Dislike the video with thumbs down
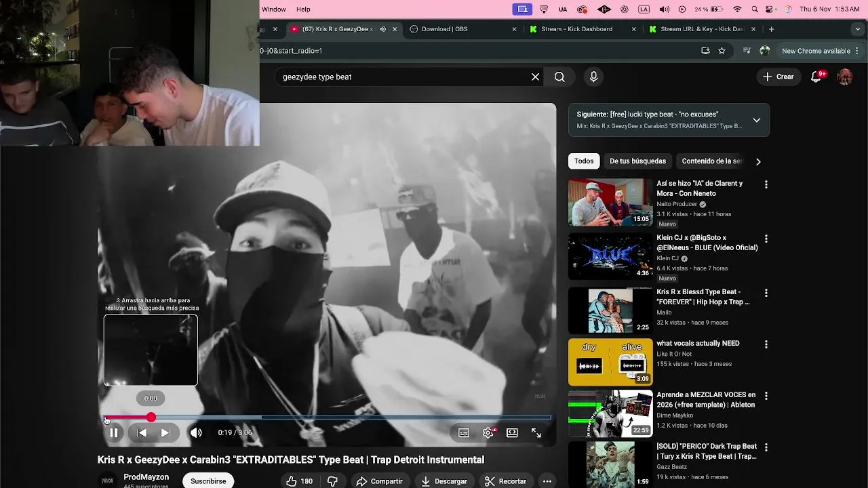Image resolution: width=868 pixels, height=488 pixels. tap(333, 481)
